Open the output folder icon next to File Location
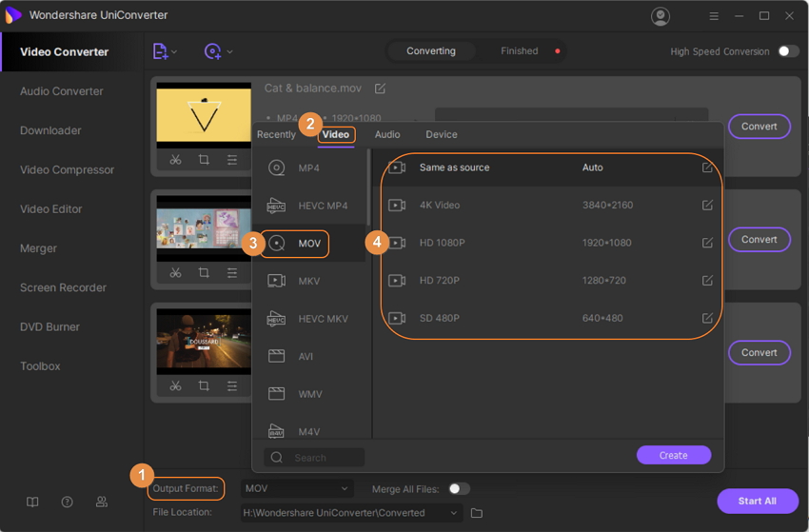Screen dimensions: 809x532 click(x=477, y=513)
